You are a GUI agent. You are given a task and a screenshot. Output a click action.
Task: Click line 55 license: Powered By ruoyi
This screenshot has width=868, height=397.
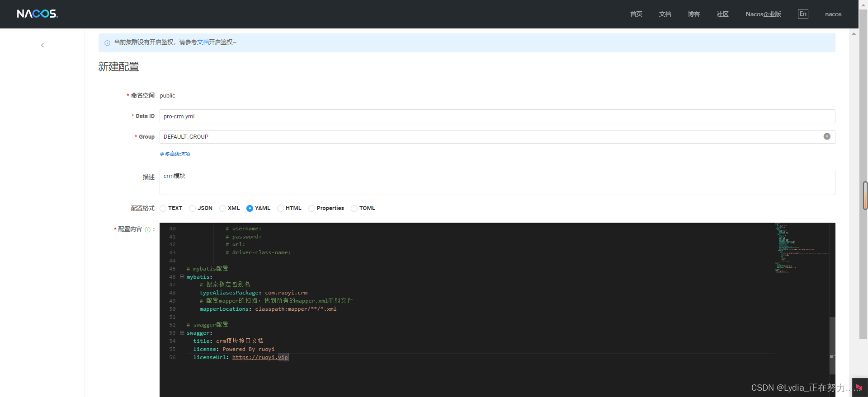234,349
